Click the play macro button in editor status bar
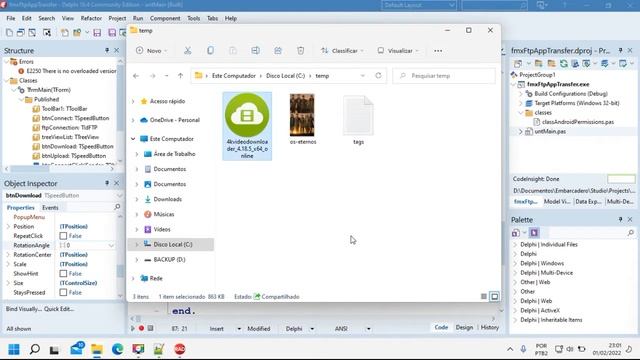 pos(133,328)
